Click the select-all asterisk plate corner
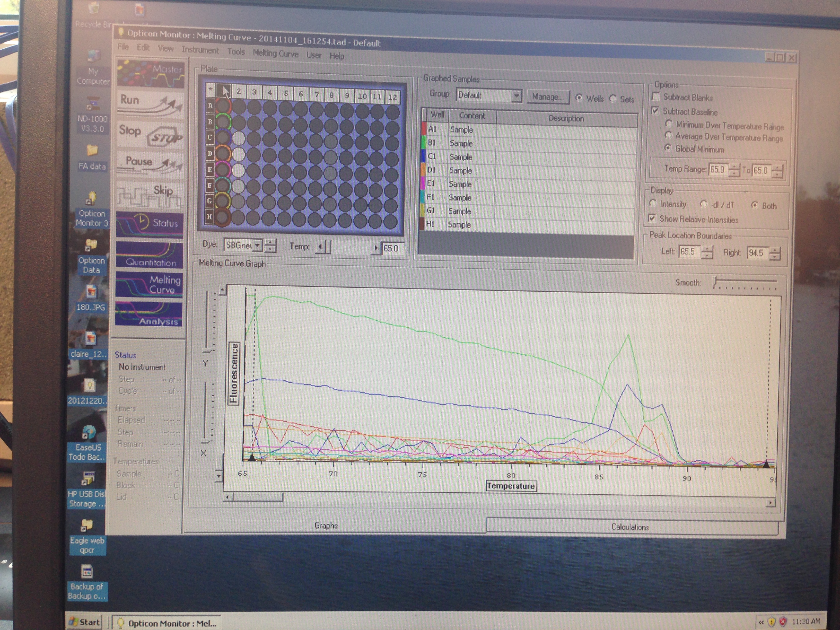840x630 pixels. [x=210, y=90]
